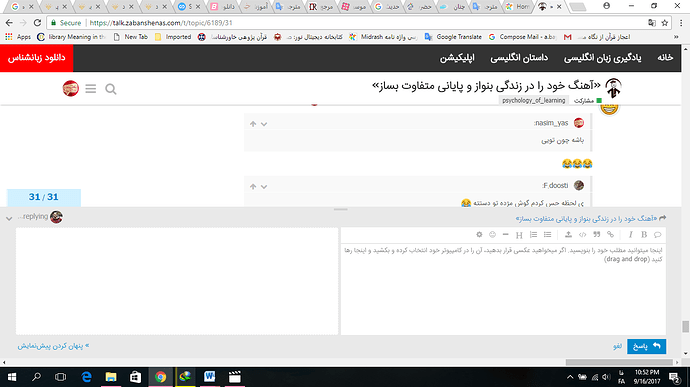
Task: Reload the page in Chrome
Action: tap(37, 23)
